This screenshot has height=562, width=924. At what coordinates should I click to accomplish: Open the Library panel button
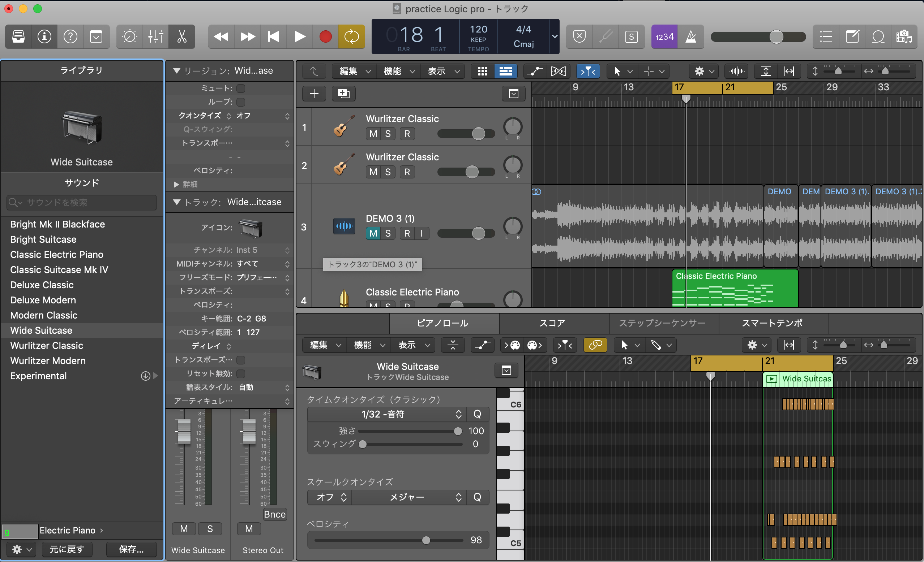(x=18, y=37)
